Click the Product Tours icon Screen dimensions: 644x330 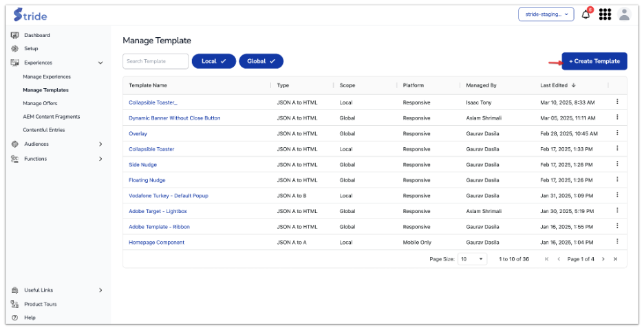(x=14, y=304)
